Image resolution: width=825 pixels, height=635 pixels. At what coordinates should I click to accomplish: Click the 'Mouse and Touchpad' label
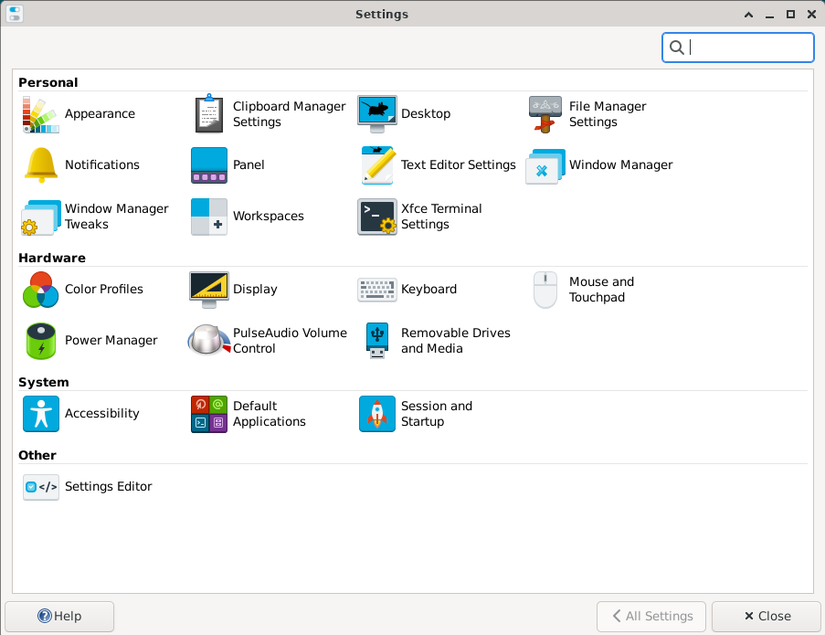click(x=601, y=289)
